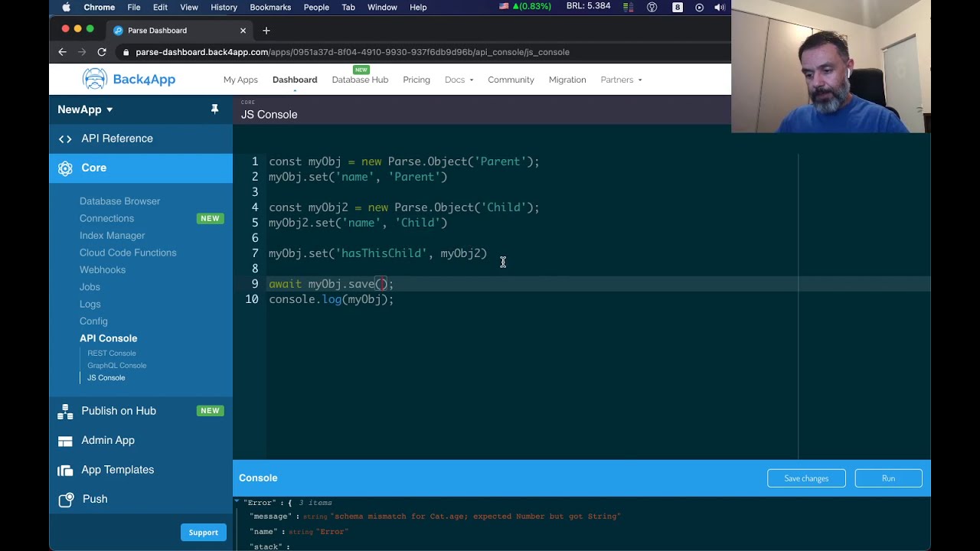Pin the sidebar with the pin icon
Image resolution: width=980 pixels, height=551 pixels.
tap(214, 109)
